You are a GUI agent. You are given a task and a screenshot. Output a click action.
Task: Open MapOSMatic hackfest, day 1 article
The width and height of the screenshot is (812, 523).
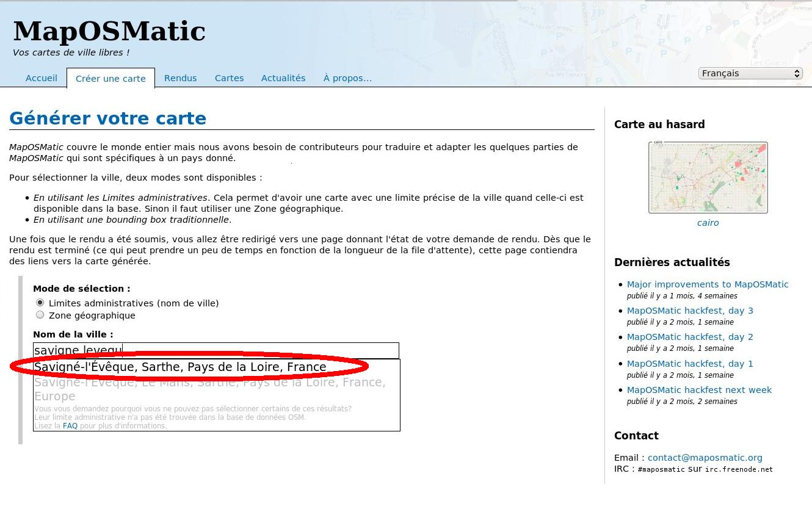[x=690, y=364]
